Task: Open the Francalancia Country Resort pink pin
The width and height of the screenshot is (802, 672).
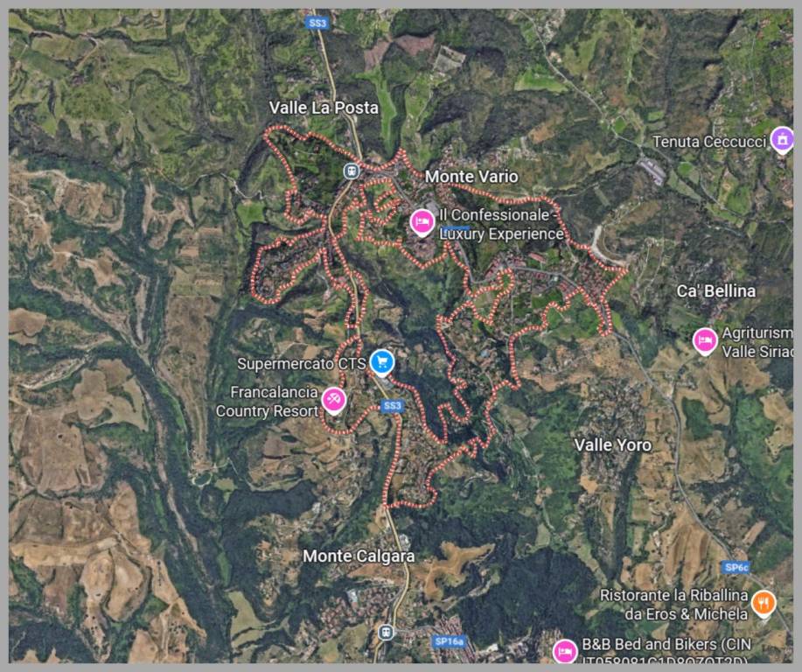Action: (333, 400)
